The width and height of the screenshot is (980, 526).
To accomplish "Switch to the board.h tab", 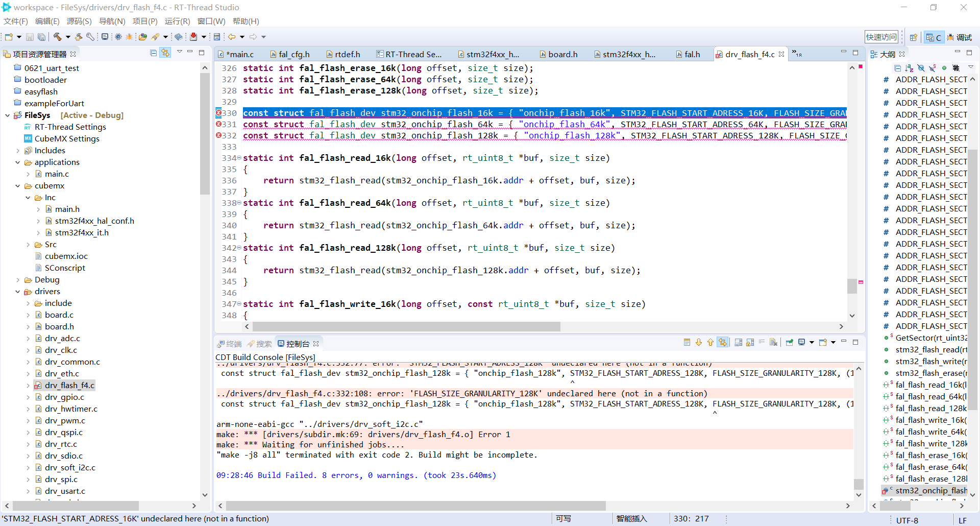I will point(562,54).
